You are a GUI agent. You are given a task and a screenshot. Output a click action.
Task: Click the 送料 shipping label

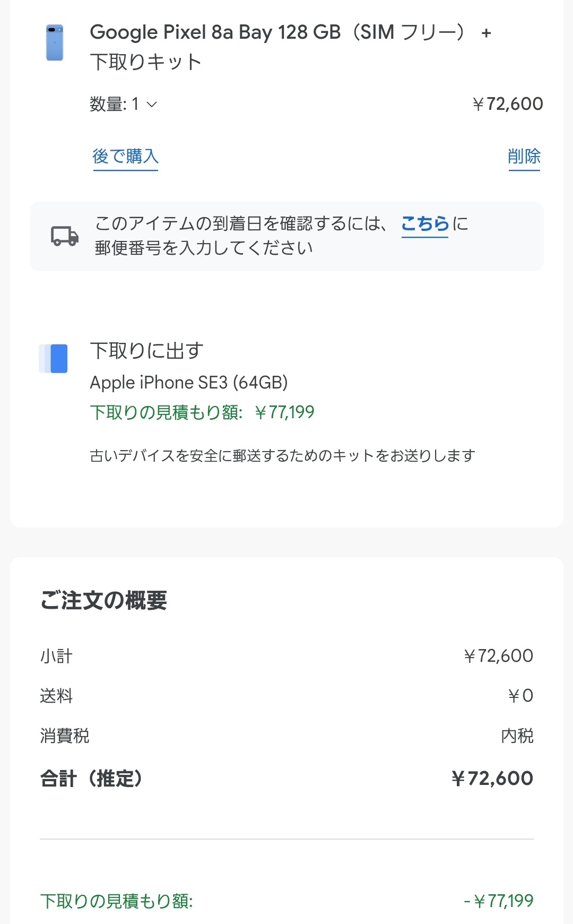(x=56, y=696)
